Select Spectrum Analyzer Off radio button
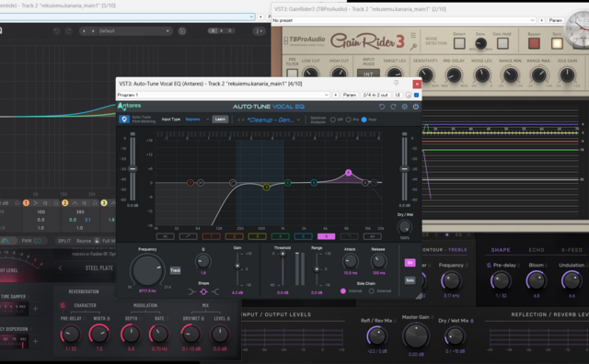The height and width of the screenshot is (364, 589). [333, 119]
